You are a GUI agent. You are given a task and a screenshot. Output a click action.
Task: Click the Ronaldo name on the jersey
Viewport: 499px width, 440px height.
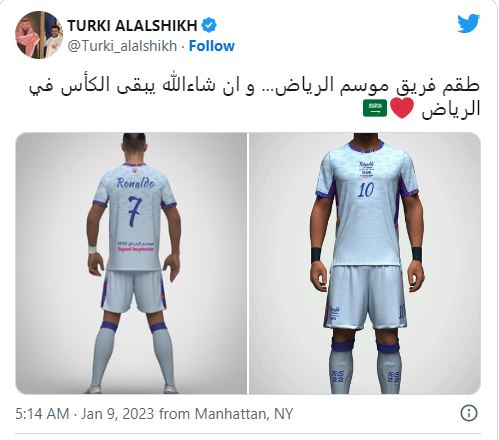point(136,183)
